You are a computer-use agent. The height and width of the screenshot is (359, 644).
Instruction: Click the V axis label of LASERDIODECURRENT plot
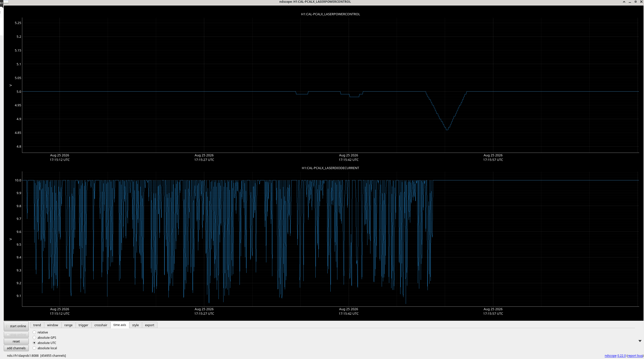tap(11, 239)
